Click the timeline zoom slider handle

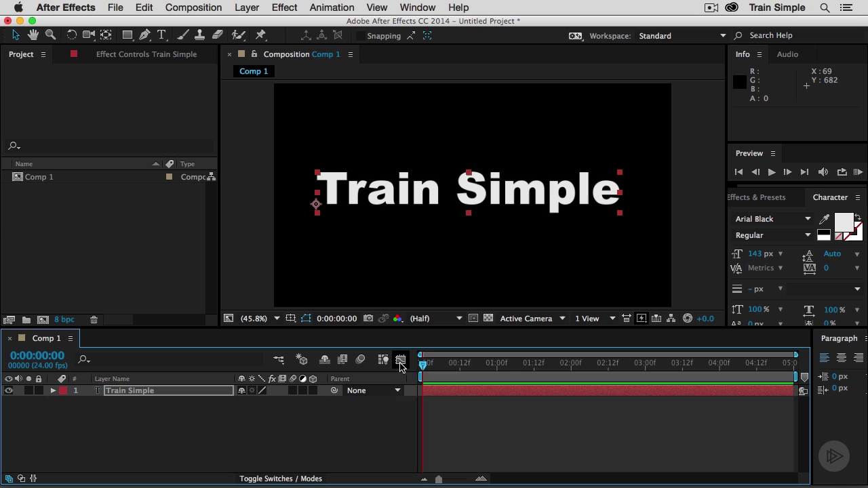pyautogui.click(x=439, y=479)
